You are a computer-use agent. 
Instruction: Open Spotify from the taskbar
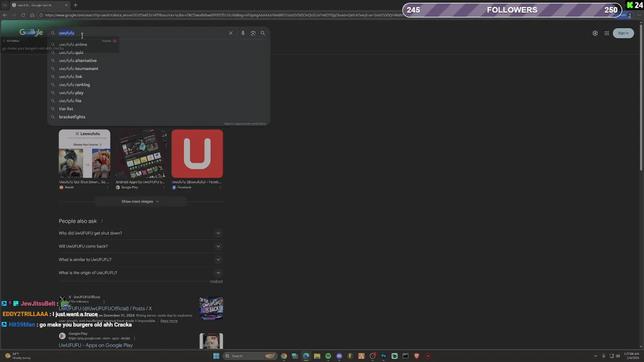point(328,356)
